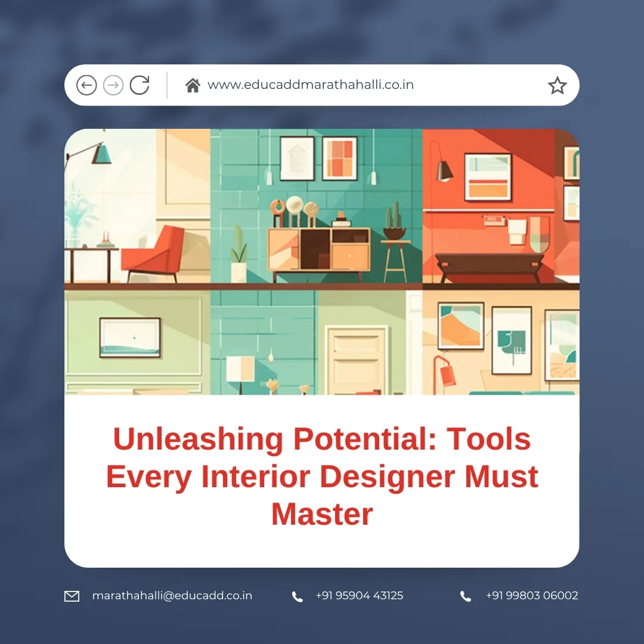The image size is (644, 644).
Task: Click the reload page icon
Action: [140, 85]
